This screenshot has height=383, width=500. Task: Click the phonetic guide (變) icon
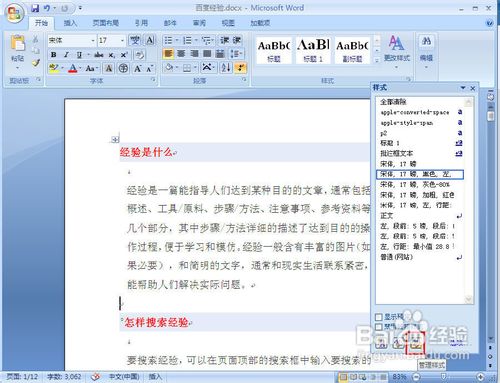pos(135,40)
